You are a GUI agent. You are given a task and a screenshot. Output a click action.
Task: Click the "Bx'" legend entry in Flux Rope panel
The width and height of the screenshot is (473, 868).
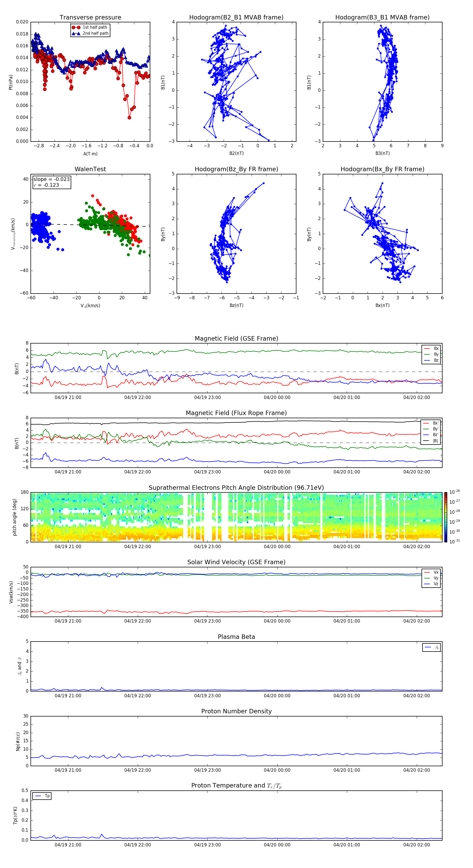431,423
